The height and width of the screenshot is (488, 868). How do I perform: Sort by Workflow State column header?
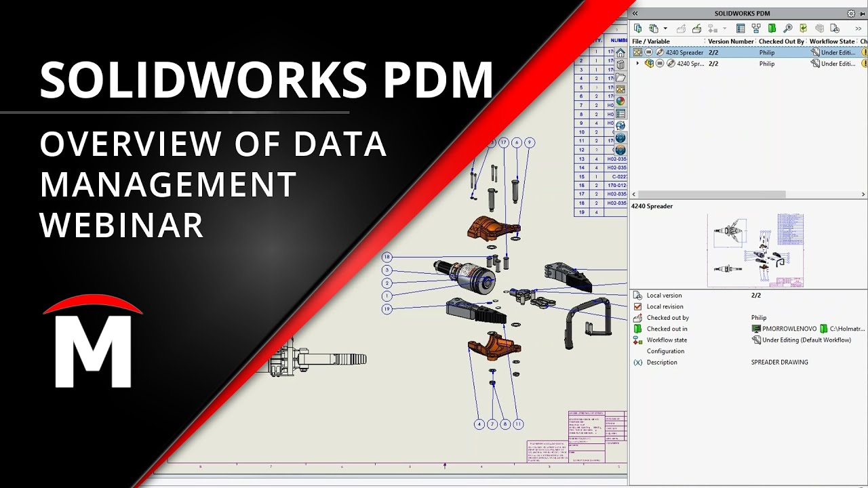tap(832, 41)
